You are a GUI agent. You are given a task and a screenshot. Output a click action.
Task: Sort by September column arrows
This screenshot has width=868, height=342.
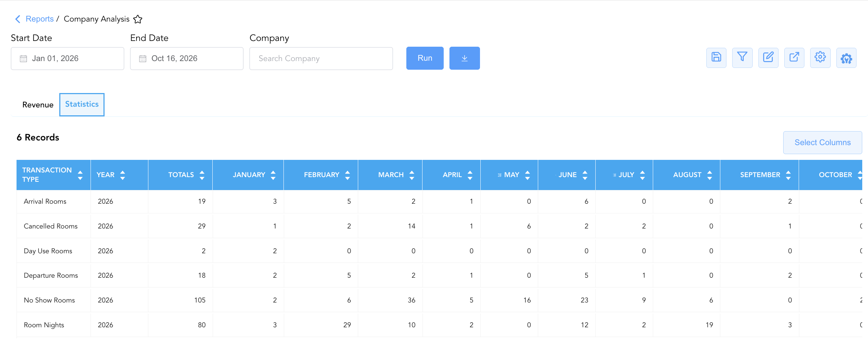click(x=788, y=175)
